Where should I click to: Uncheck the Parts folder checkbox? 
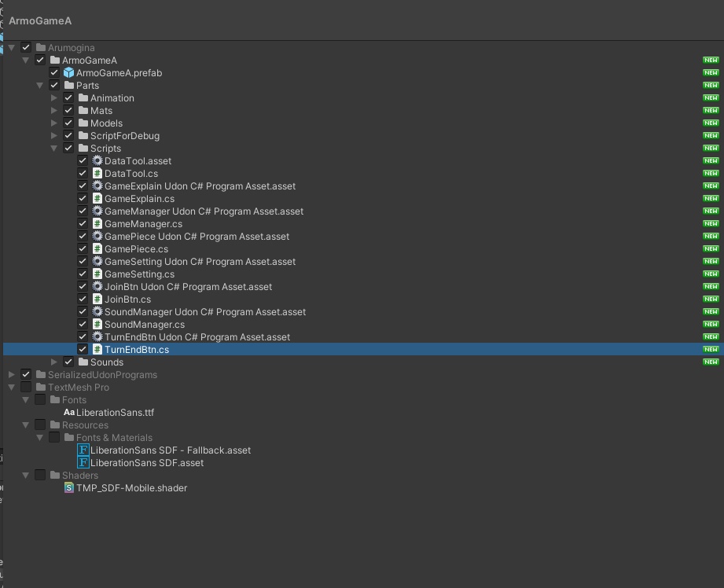click(x=54, y=85)
